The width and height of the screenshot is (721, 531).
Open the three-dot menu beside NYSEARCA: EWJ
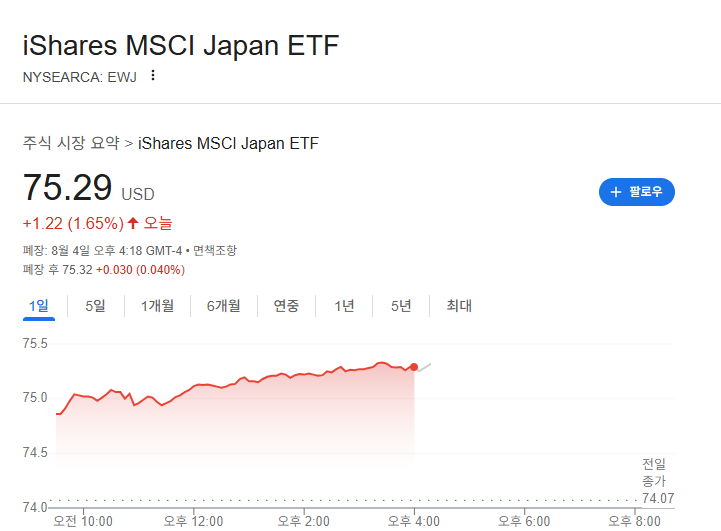point(153,75)
